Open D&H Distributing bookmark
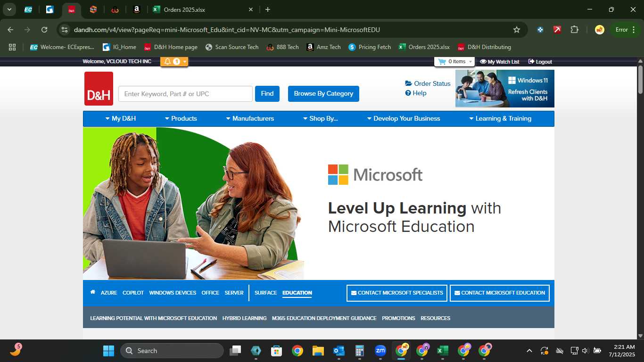 pyautogui.click(x=484, y=47)
